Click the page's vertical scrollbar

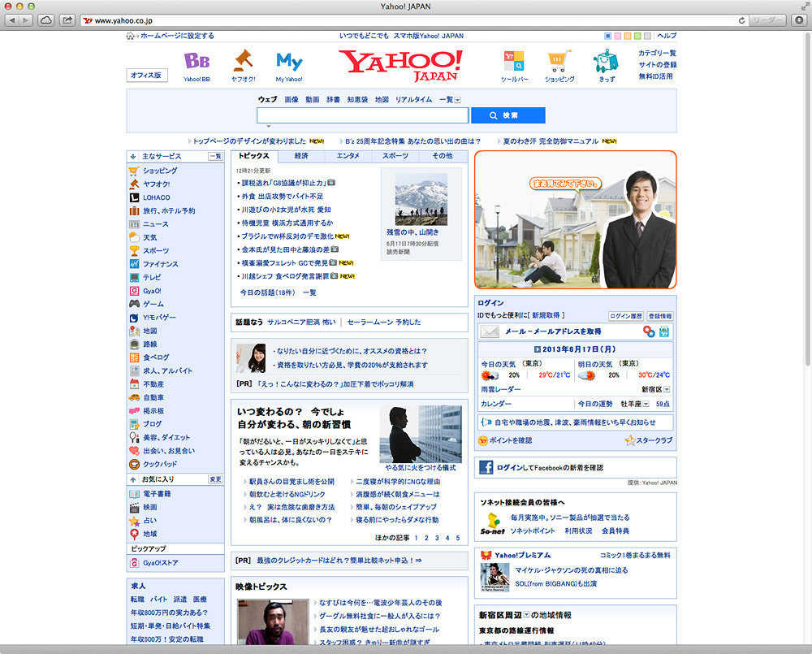(807, 200)
